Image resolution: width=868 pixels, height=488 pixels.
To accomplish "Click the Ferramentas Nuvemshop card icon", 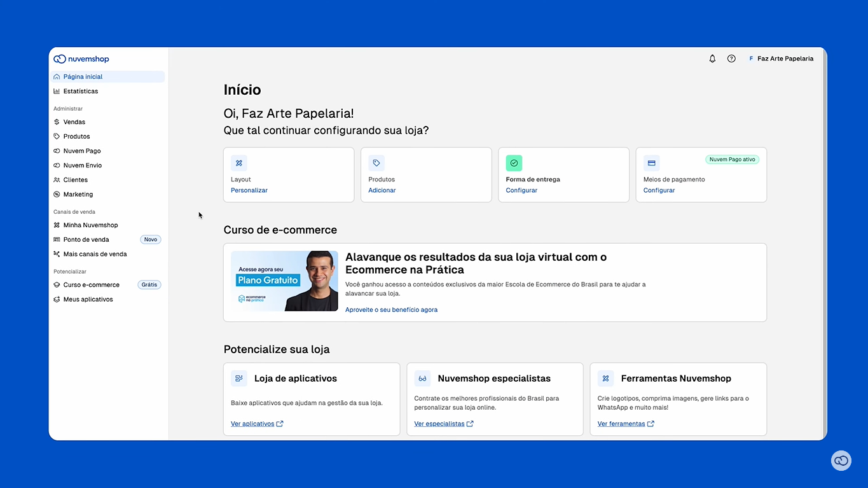I will pos(605,379).
